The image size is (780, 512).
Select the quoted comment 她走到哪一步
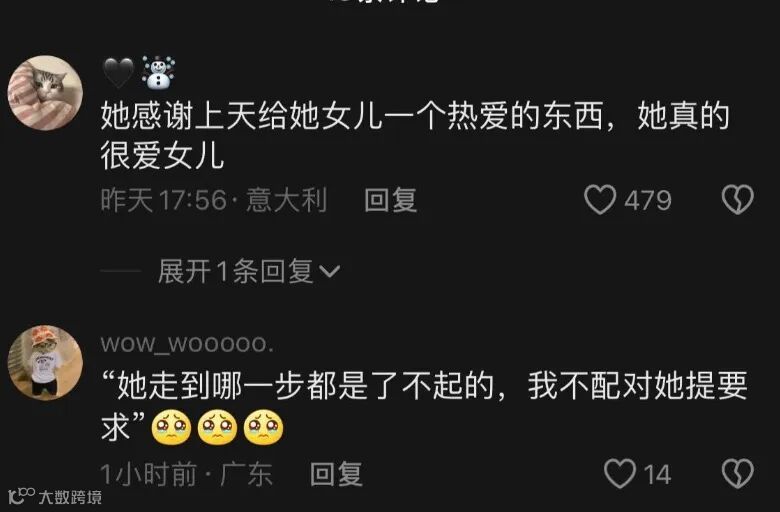tap(424, 407)
